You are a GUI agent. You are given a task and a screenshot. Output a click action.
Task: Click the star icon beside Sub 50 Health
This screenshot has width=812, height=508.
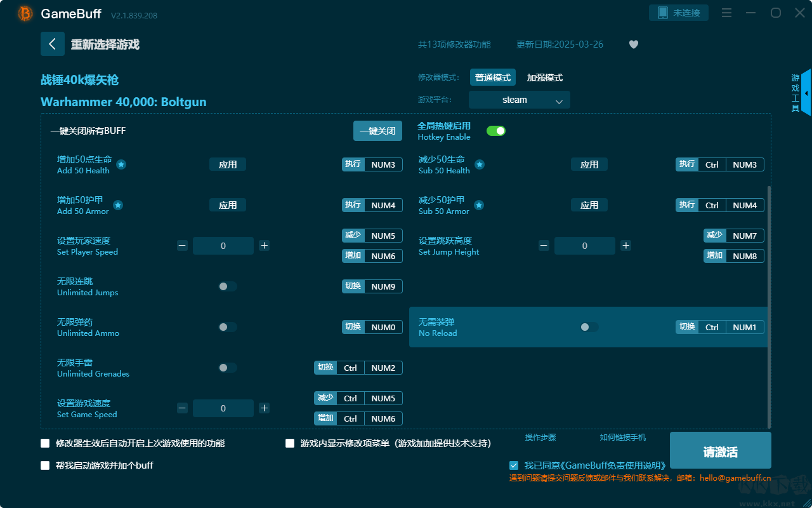480,164
